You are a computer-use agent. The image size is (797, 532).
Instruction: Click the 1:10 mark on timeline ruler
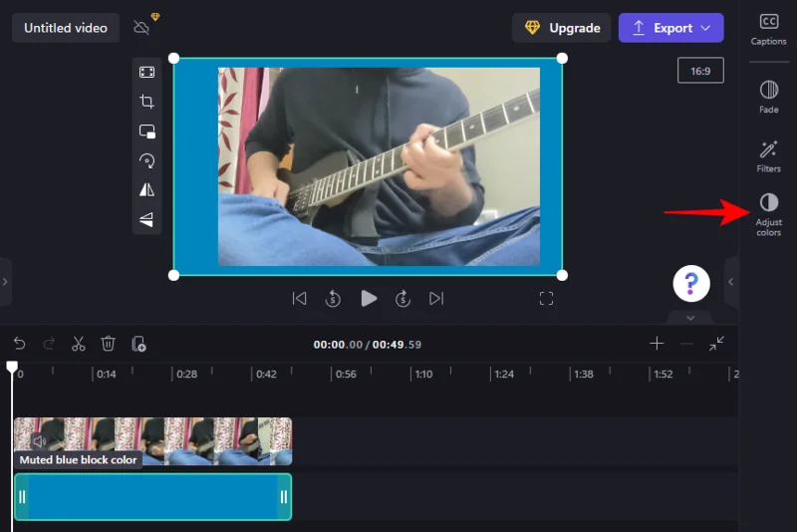(x=423, y=375)
